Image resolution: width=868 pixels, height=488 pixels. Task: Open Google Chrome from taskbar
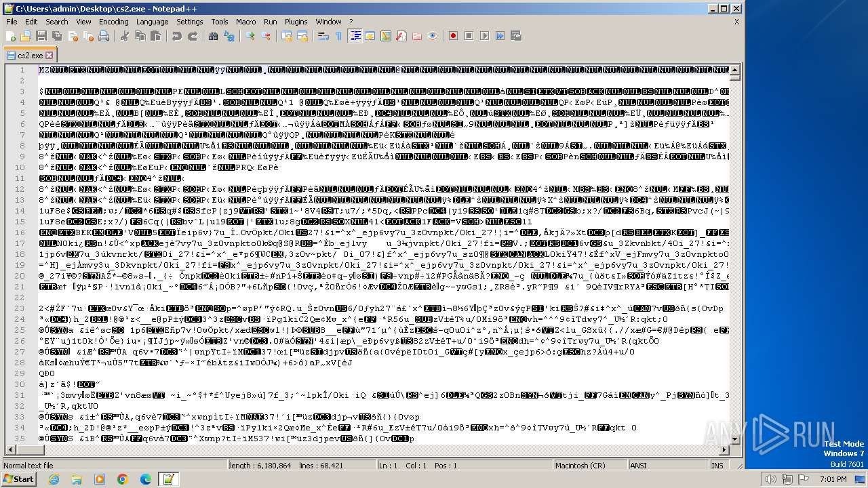pos(122,479)
